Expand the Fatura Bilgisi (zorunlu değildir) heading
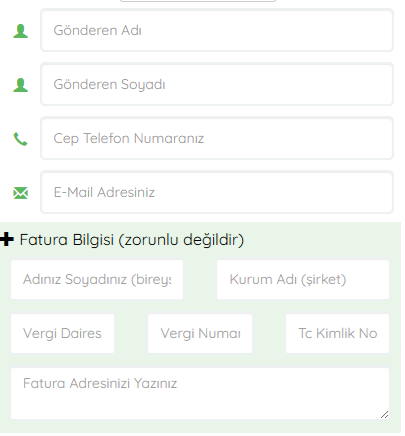 [x=132, y=240]
